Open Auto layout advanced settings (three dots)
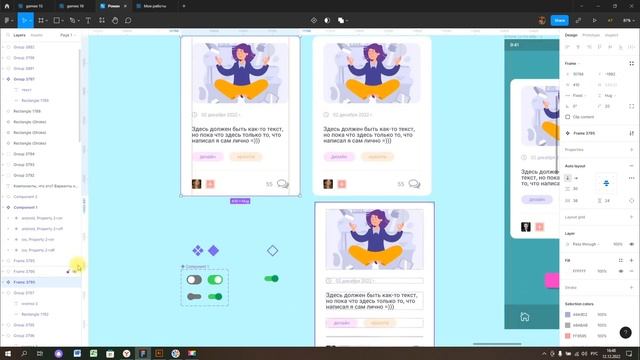This screenshot has width=640, height=360. click(631, 178)
